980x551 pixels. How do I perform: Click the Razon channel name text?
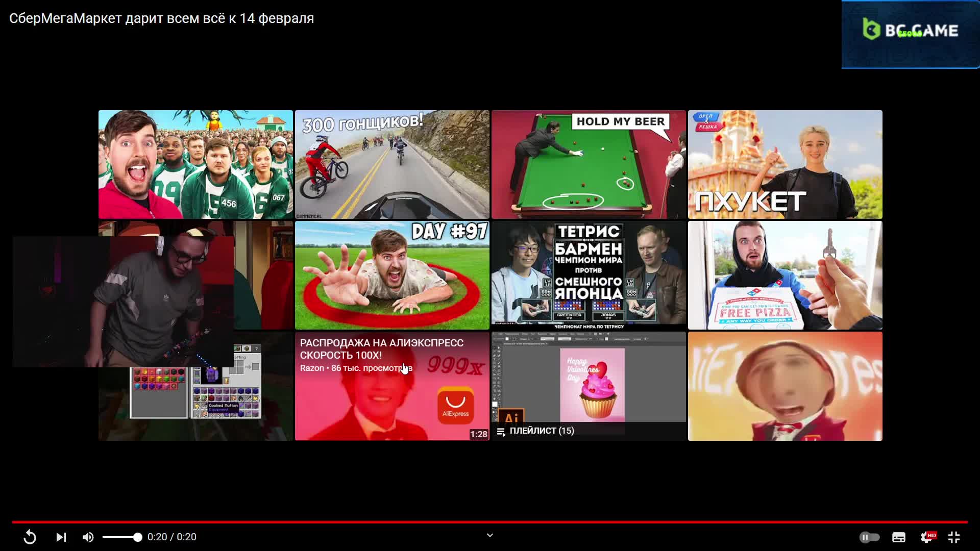pos(312,368)
